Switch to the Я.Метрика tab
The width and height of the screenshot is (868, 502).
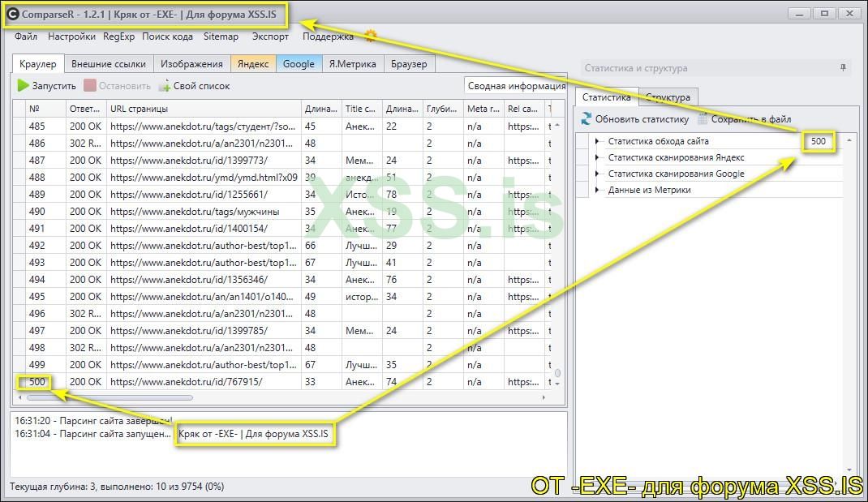[352, 63]
